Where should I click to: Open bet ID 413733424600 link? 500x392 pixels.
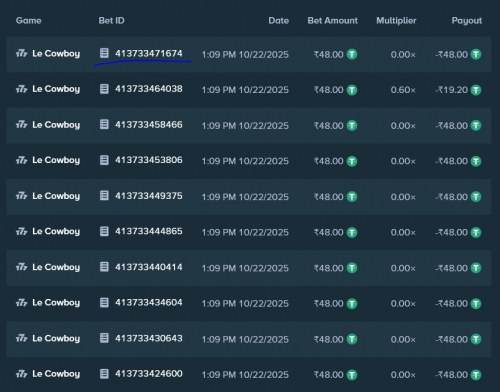coord(149,374)
